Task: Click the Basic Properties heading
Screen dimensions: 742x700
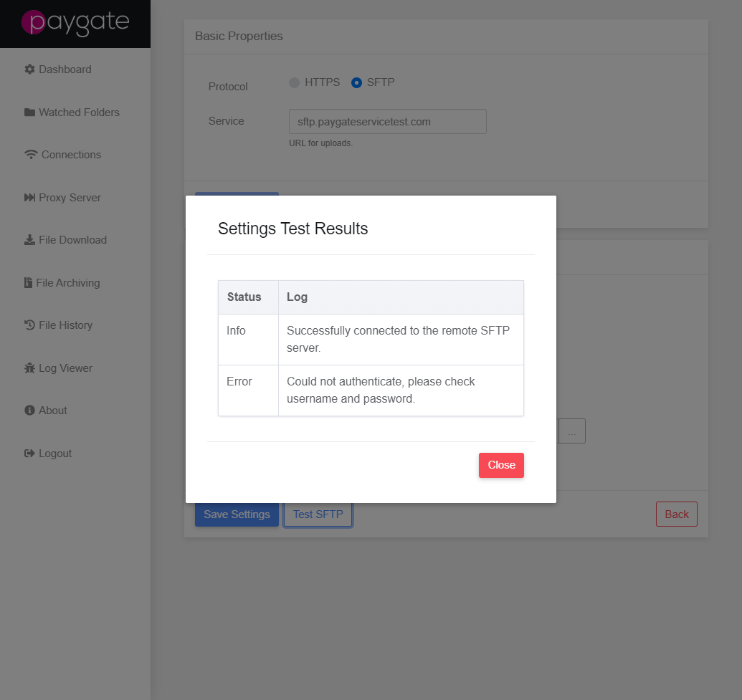Action: [239, 36]
